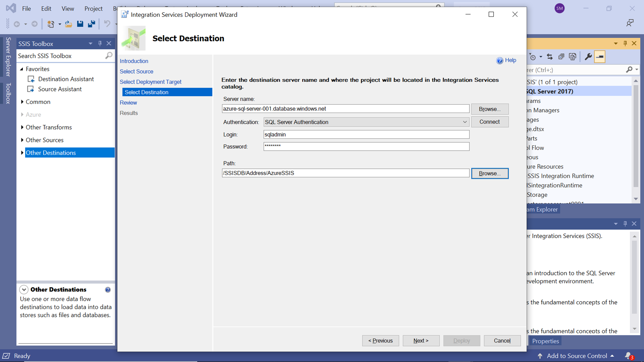
Task: Collapse the Other Destinations description pane
Action: point(24,290)
